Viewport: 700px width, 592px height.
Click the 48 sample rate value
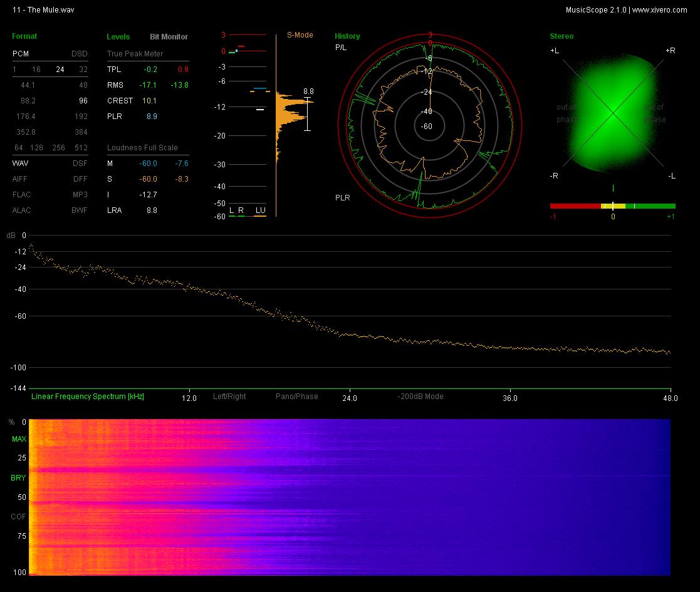point(83,85)
